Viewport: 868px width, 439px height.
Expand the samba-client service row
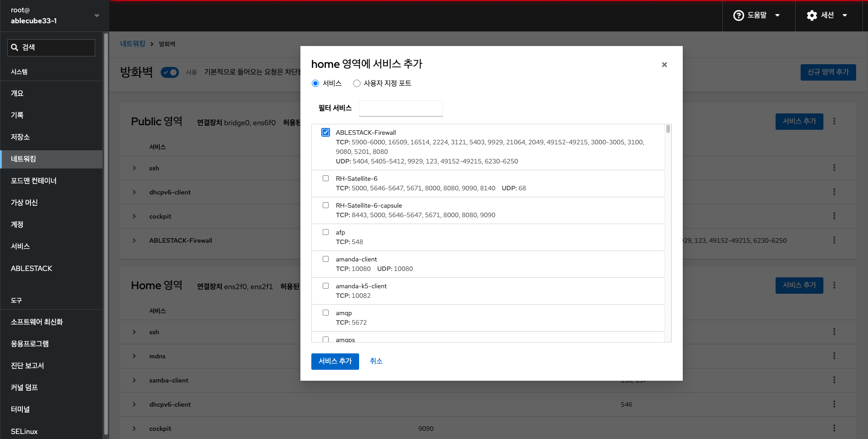(x=134, y=380)
